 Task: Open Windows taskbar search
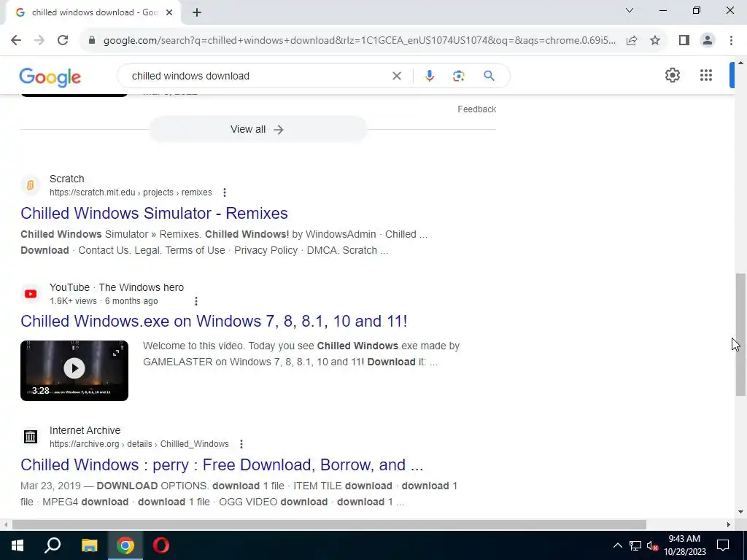pyautogui.click(x=53, y=545)
